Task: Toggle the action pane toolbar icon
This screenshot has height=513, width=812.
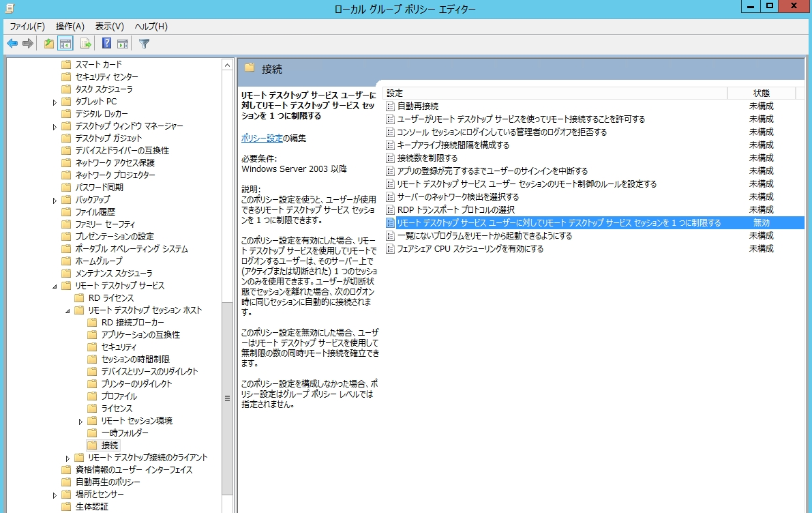Action: (x=123, y=44)
